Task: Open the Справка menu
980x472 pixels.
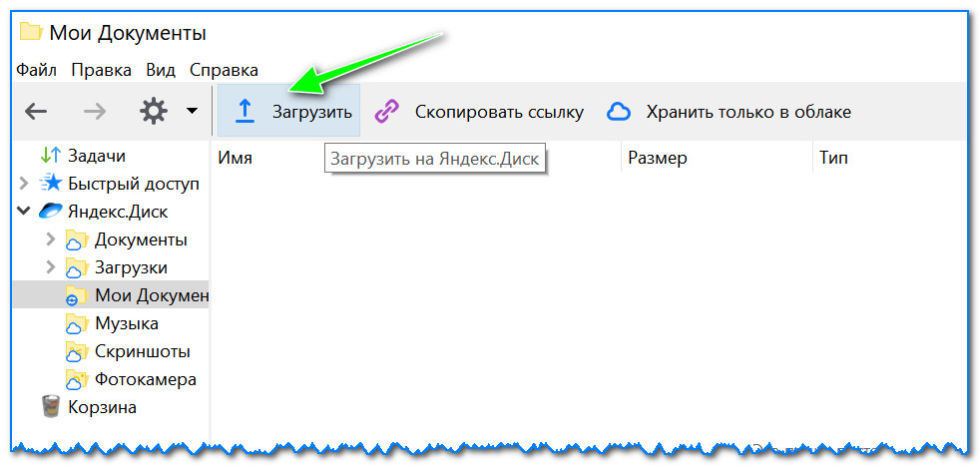Action: (224, 70)
